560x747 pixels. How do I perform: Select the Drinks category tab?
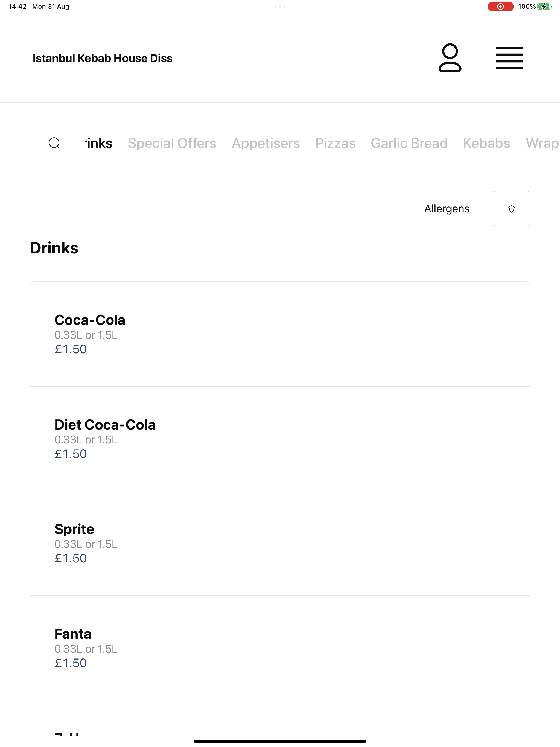point(99,143)
